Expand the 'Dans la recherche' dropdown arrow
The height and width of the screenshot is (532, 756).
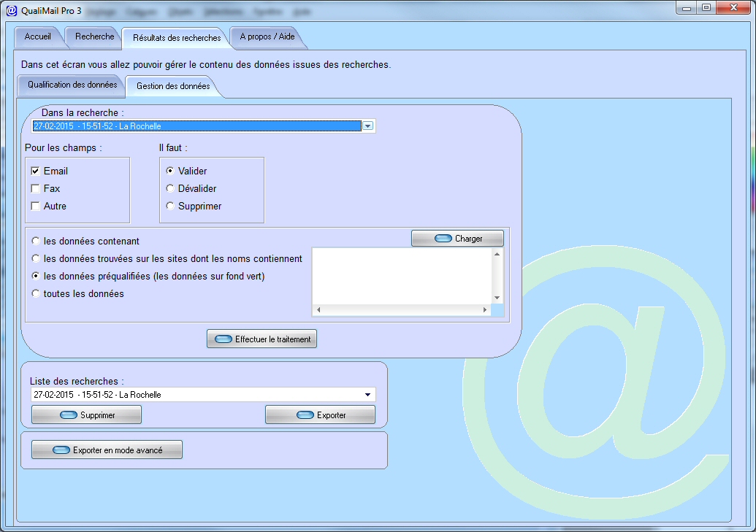point(368,126)
